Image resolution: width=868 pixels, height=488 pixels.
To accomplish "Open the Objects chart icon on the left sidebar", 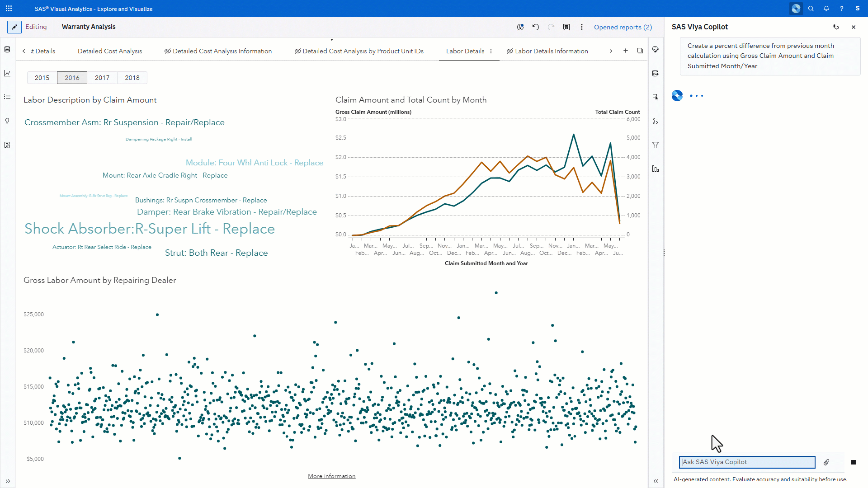I will point(7,73).
